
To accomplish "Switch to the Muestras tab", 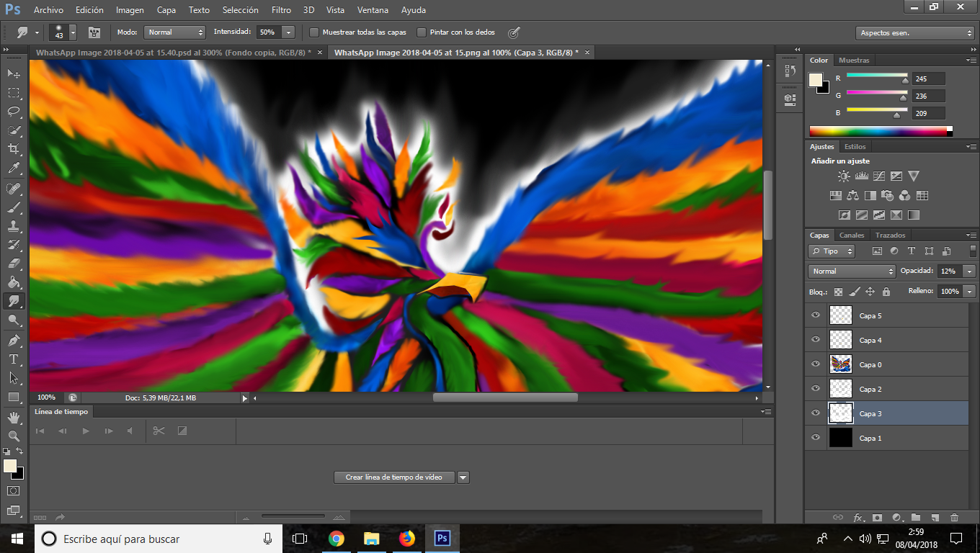I will point(854,60).
